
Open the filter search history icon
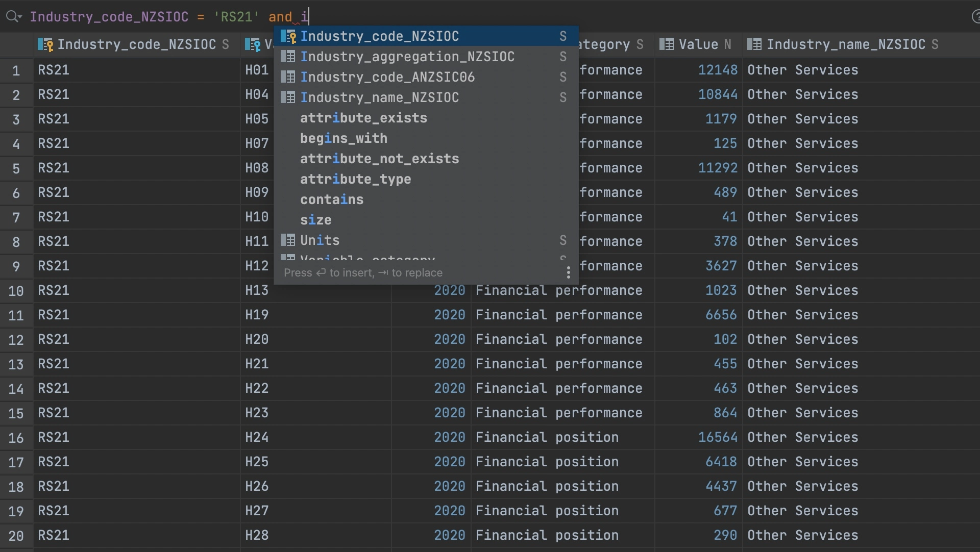13,17
